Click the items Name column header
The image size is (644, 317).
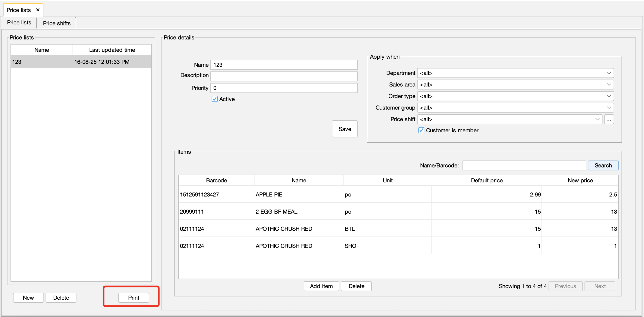point(299,181)
